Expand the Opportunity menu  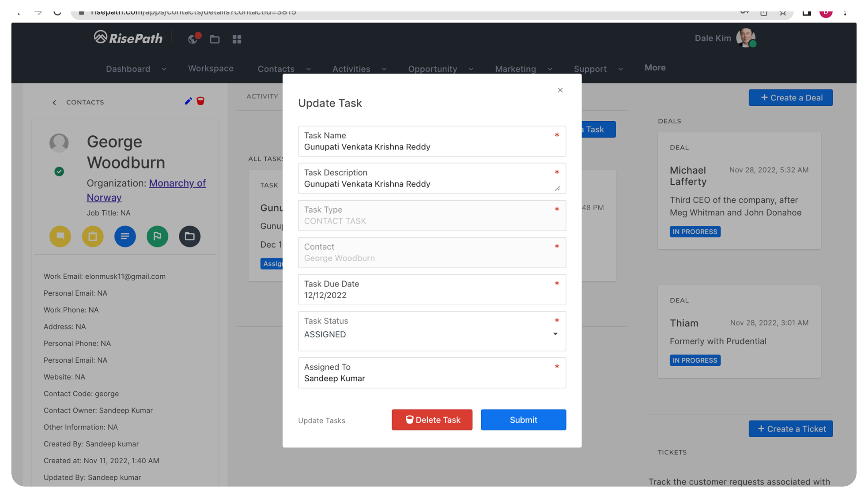[441, 69]
